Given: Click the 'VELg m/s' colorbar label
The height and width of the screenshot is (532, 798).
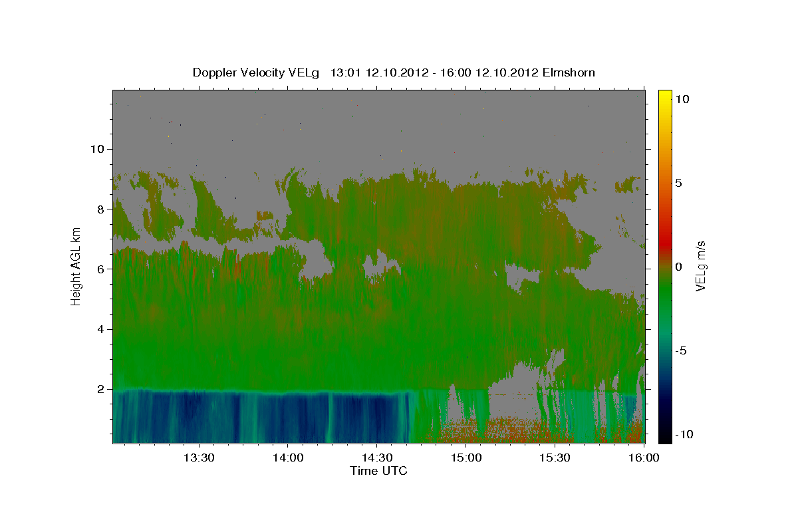Looking at the screenshot, I should coord(700,266).
